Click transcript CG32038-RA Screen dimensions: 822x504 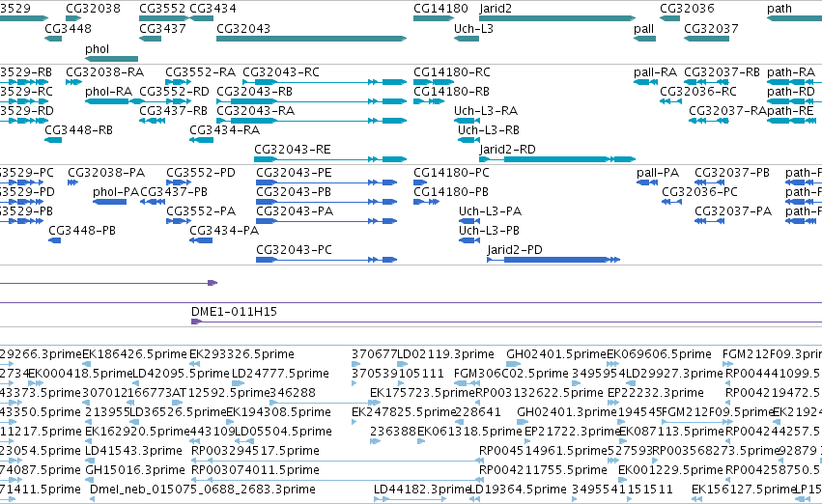point(105,71)
